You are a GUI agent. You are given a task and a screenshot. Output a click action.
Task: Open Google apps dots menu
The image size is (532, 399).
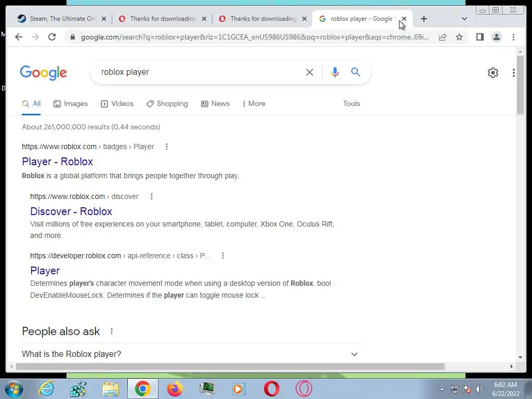point(514,73)
